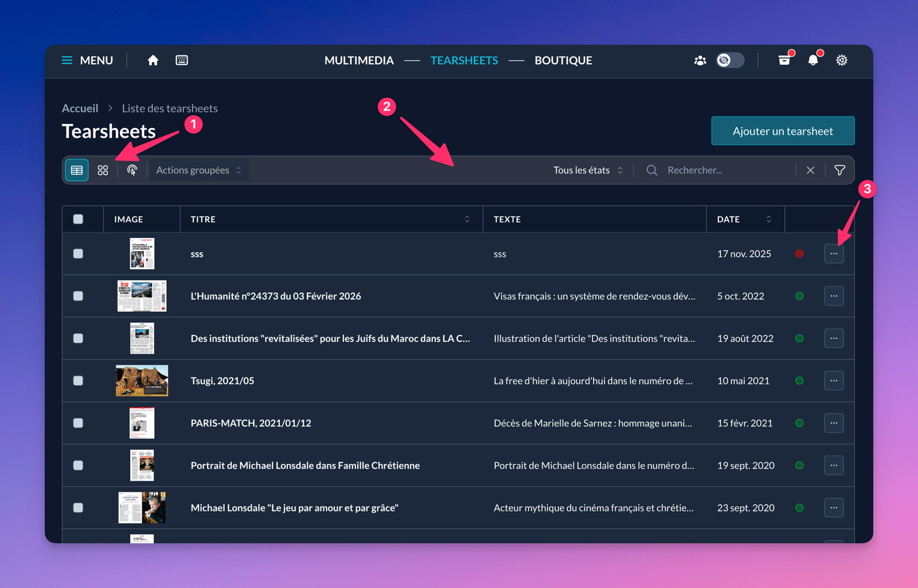Image resolution: width=918 pixels, height=588 pixels.
Task: Open the settings gear
Action: click(x=842, y=60)
